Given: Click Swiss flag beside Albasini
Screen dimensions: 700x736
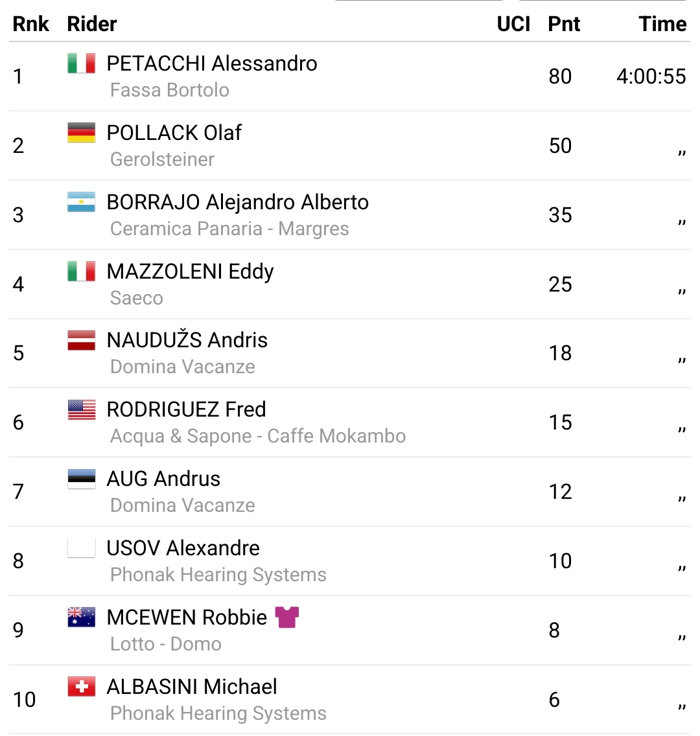Looking at the screenshot, I should pos(82,687).
